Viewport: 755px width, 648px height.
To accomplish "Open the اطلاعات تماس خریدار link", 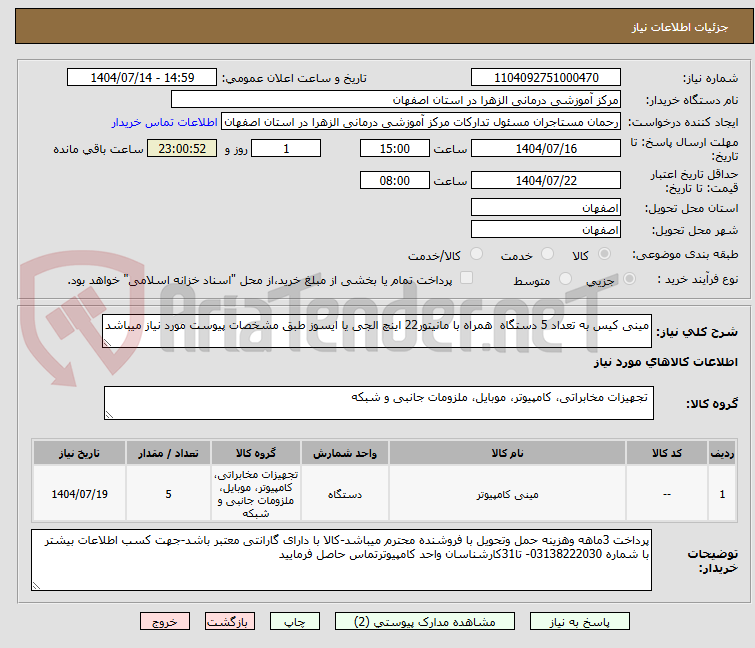I will pos(163,122).
